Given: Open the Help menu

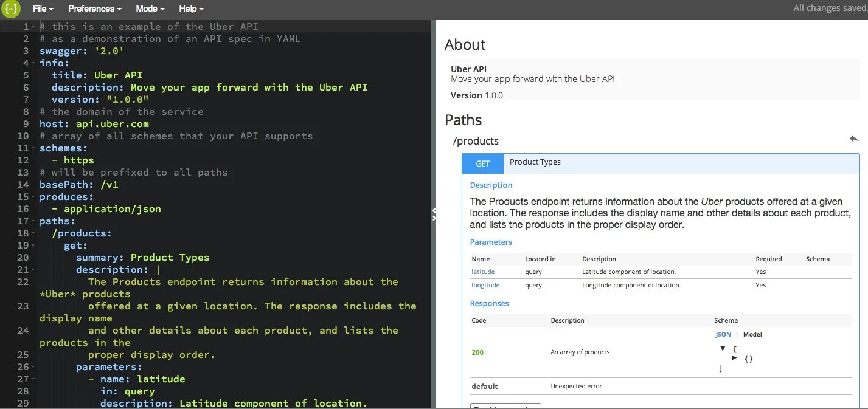Looking at the screenshot, I should coord(192,9).
